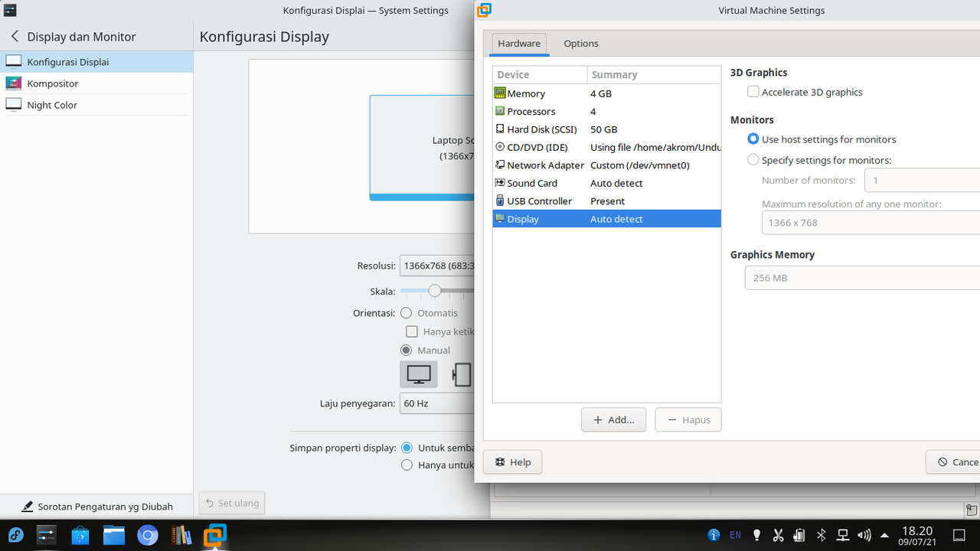Viewport: 980px width, 551px height.
Task: Choose the Untuk semba... save option
Action: coord(407,448)
